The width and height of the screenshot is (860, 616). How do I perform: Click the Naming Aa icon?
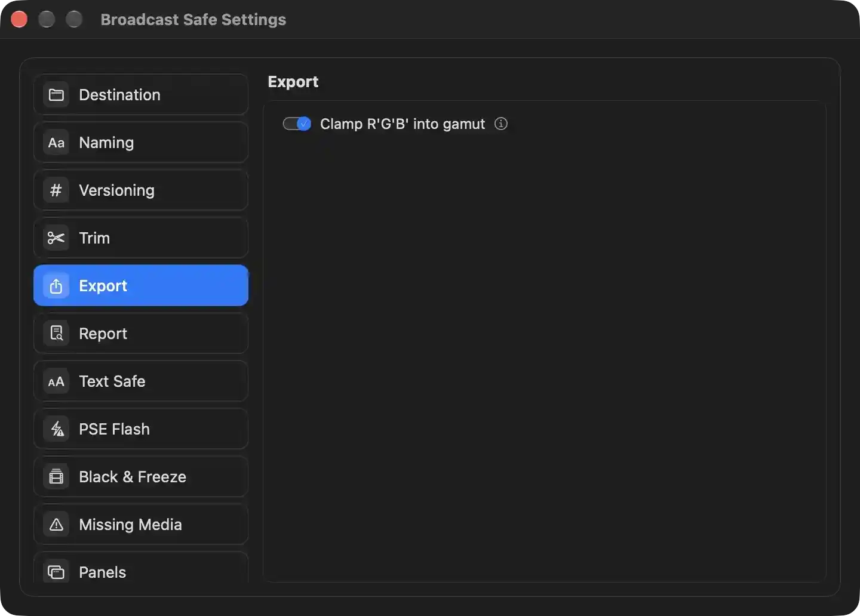coord(56,143)
